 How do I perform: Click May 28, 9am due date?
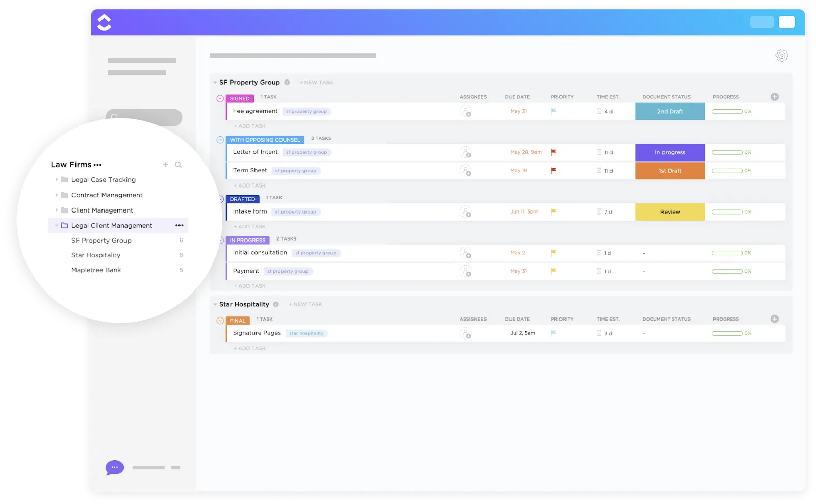point(526,152)
